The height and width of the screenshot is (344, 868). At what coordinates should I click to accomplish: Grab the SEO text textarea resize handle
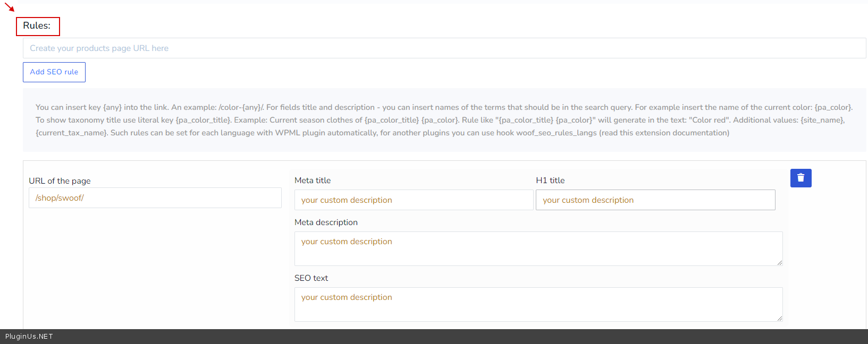click(x=779, y=318)
